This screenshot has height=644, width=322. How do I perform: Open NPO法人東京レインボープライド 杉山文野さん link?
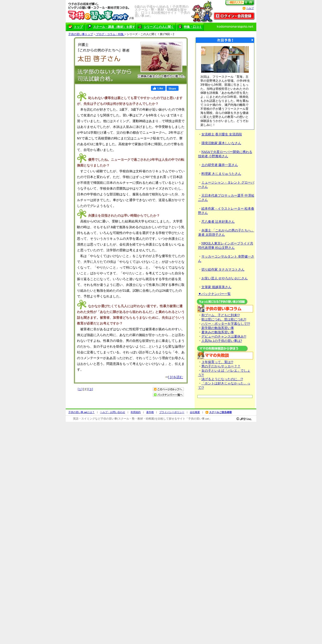225,246
